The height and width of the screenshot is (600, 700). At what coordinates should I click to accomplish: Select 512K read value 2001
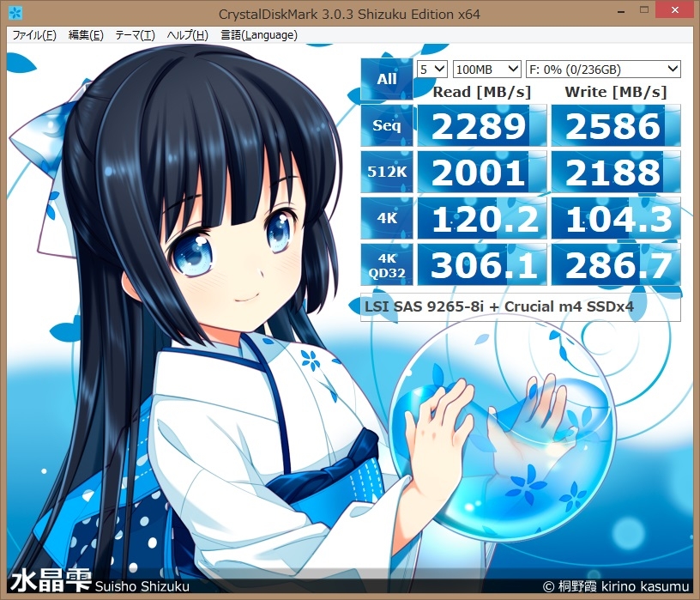click(482, 172)
